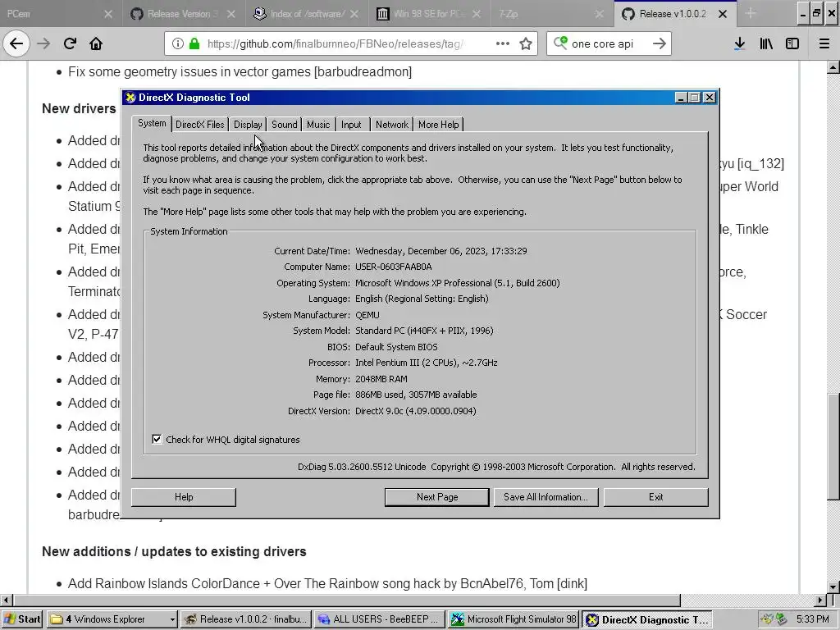
Task: Close the Index of /software/ tab
Action: pos(354,14)
